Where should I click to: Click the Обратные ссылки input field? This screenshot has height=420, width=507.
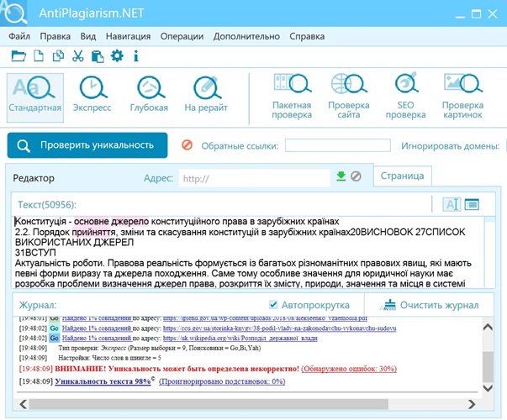point(330,145)
